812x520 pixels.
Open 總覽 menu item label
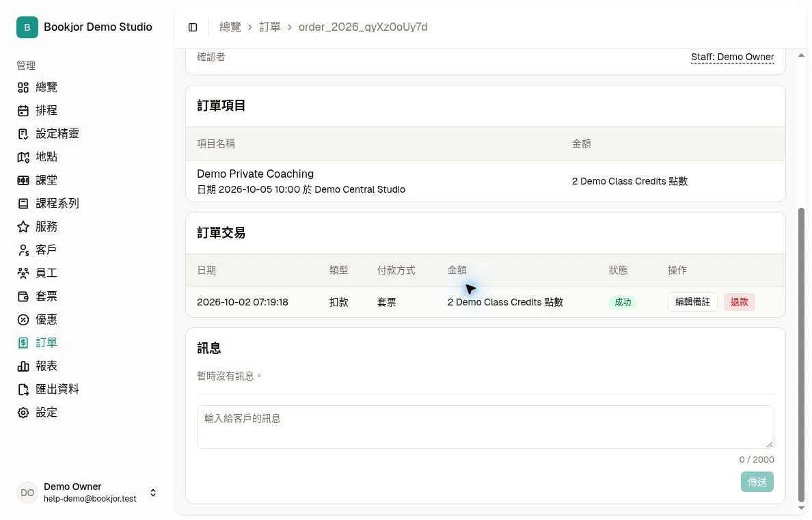pos(46,87)
